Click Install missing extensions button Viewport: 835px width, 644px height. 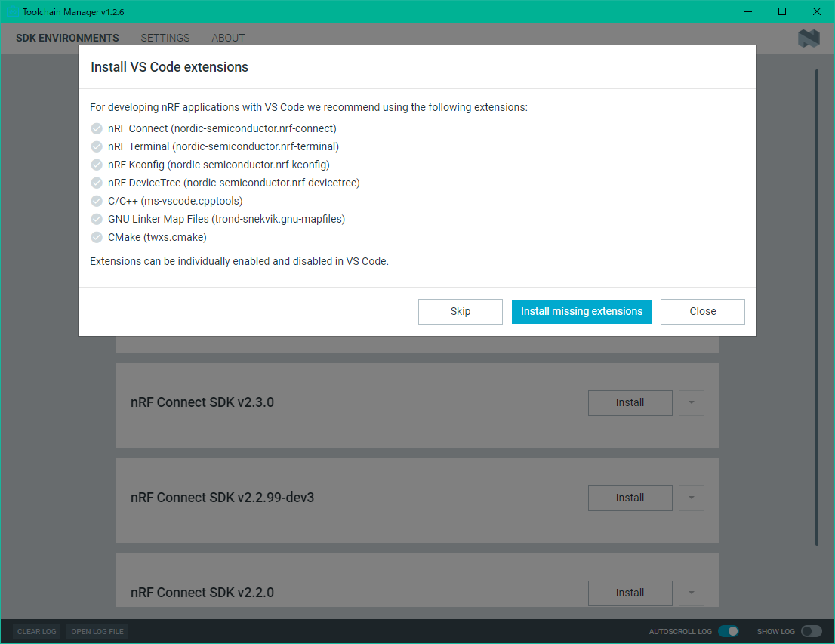[581, 312]
